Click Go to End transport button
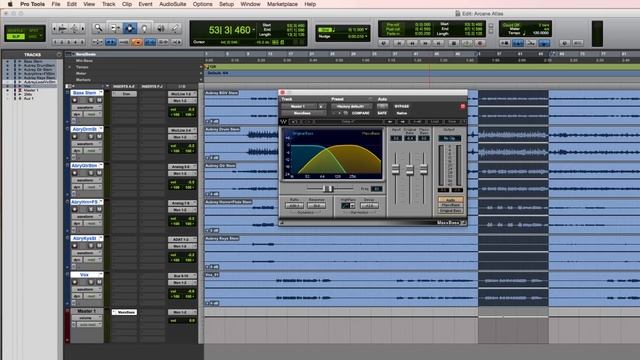Viewport: 640px width, 360px height. [x=439, y=42]
